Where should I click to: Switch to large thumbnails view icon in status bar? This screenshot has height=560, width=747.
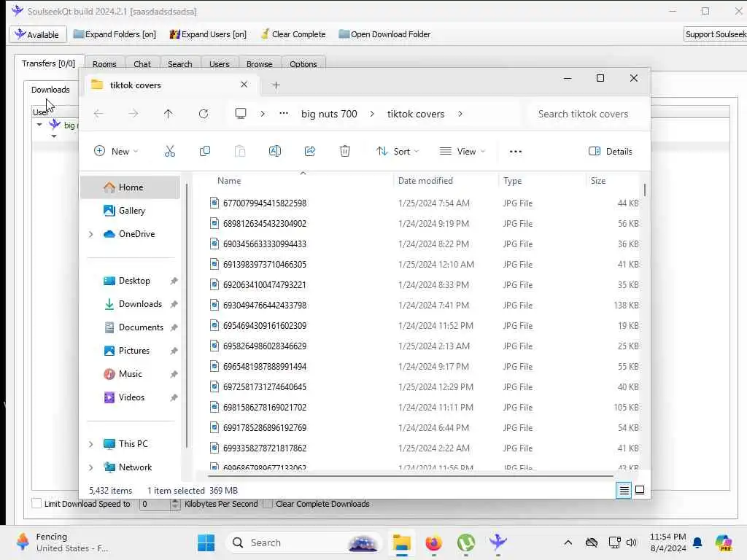click(x=640, y=490)
